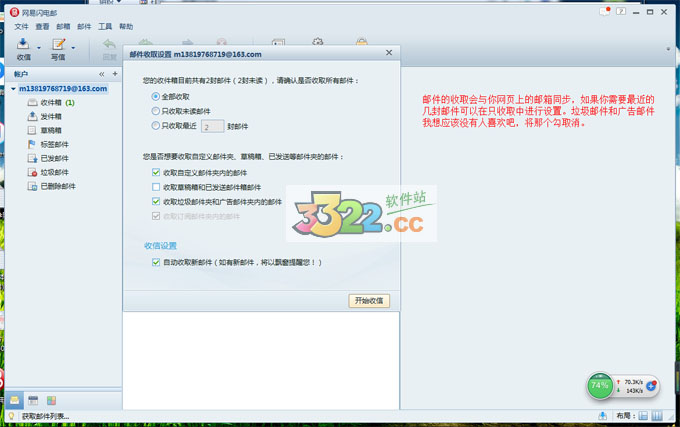Uncheck 收取垃圾邮件夹和广告邮件夹内的邮件 checkbox
Viewport: 680px width, 427px height.
click(x=155, y=201)
